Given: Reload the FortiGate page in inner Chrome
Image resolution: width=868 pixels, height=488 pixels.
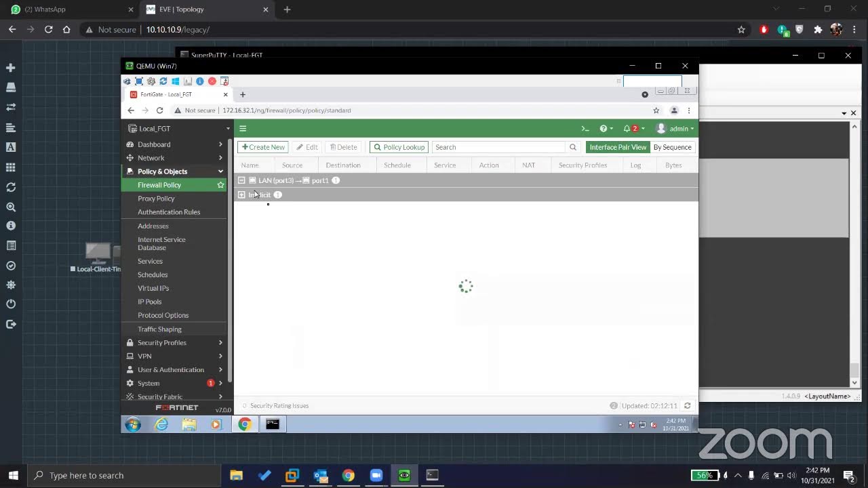Looking at the screenshot, I should point(159,110).
